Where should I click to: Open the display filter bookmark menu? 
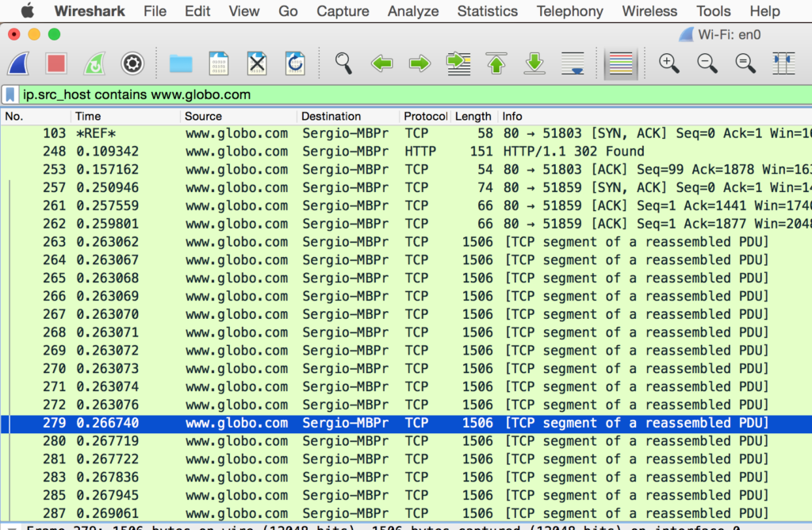[x=10, y=94]
